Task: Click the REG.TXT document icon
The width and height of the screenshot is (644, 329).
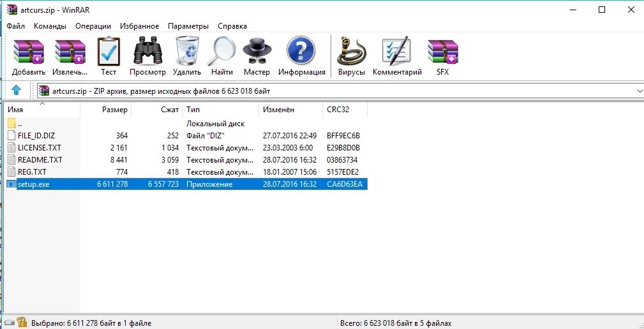Action: click(x=11, y=172)
